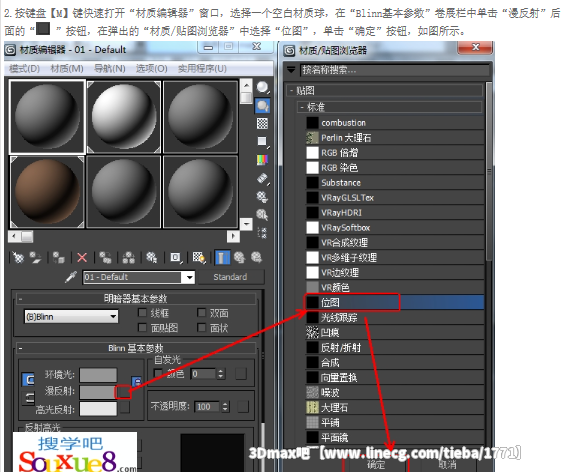The height and width of the screenshot is (472, 561).
Task: Enable the 面贴图 checkbox
Action: pos(142,327)
